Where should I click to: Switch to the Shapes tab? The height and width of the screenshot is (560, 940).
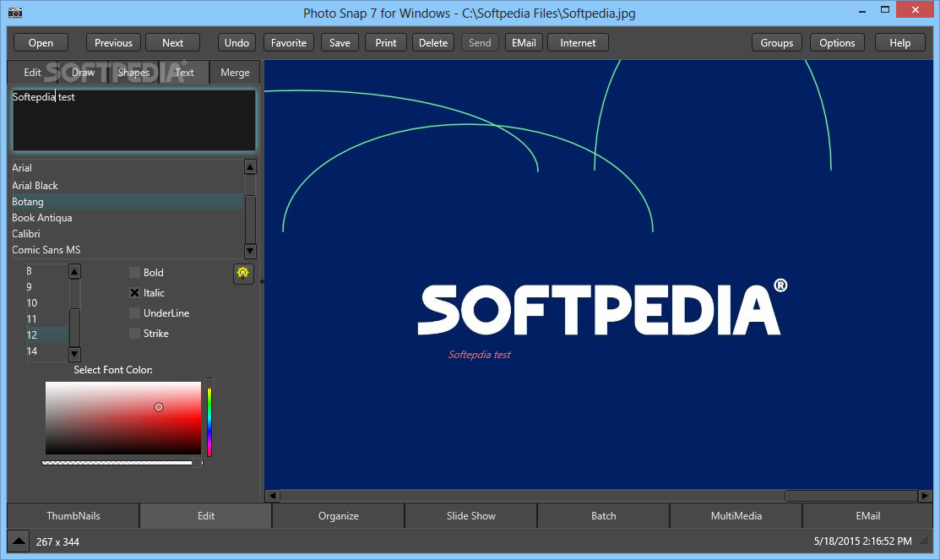[x=133, y=73]
